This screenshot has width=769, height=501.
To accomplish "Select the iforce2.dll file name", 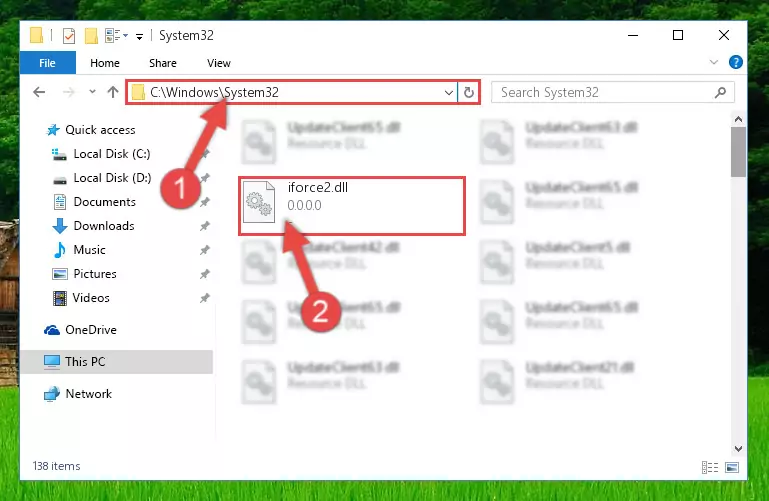I will [318, 187].
